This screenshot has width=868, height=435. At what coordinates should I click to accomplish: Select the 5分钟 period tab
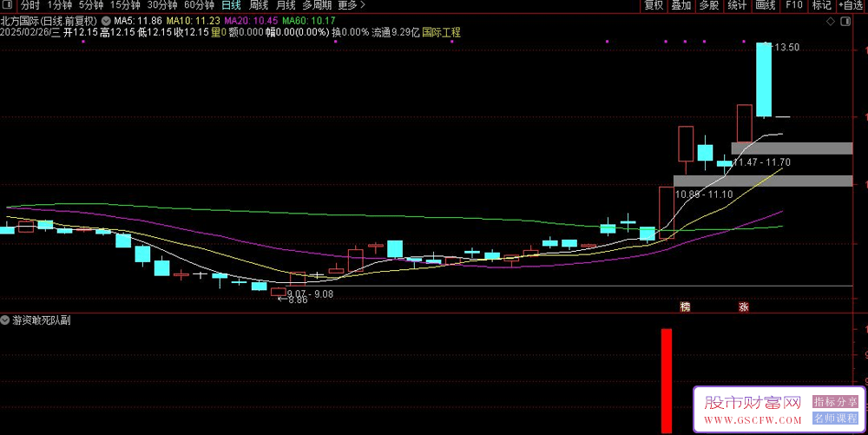pyautogui.click(x=91, y=5)
